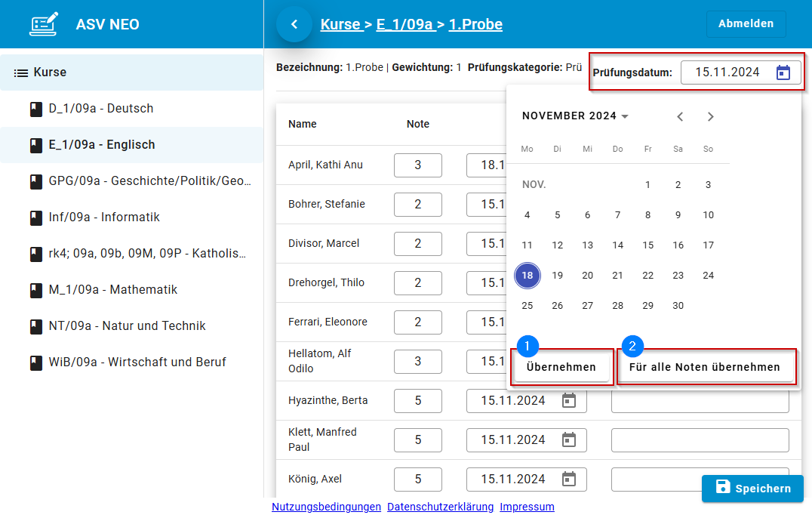Screen dimensions: 812x515
Task: Open the Impressum link
Action: click(527, 507)
